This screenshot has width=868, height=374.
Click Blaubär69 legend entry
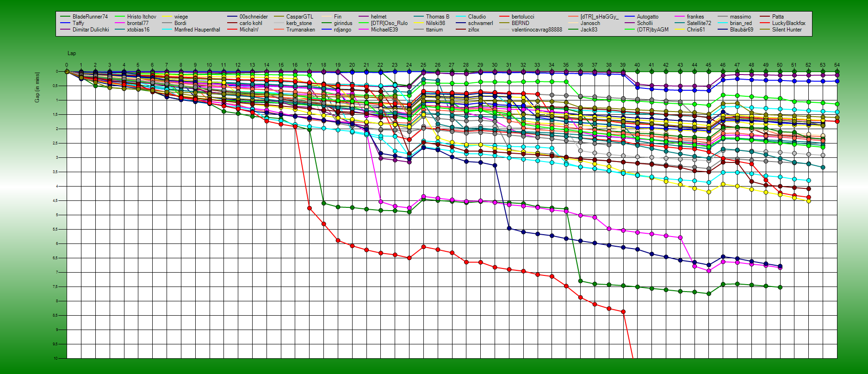(x=742, y=30)
